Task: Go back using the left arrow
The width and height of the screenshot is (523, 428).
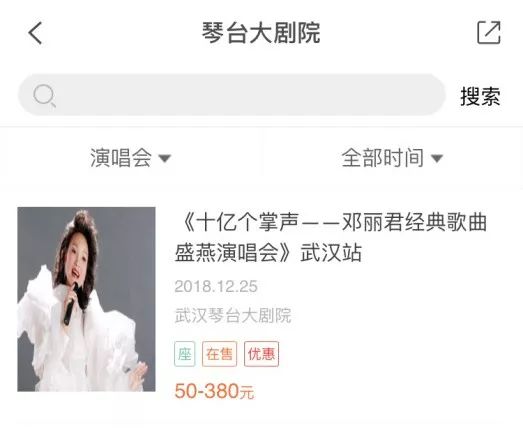Action: click(35, 33)
